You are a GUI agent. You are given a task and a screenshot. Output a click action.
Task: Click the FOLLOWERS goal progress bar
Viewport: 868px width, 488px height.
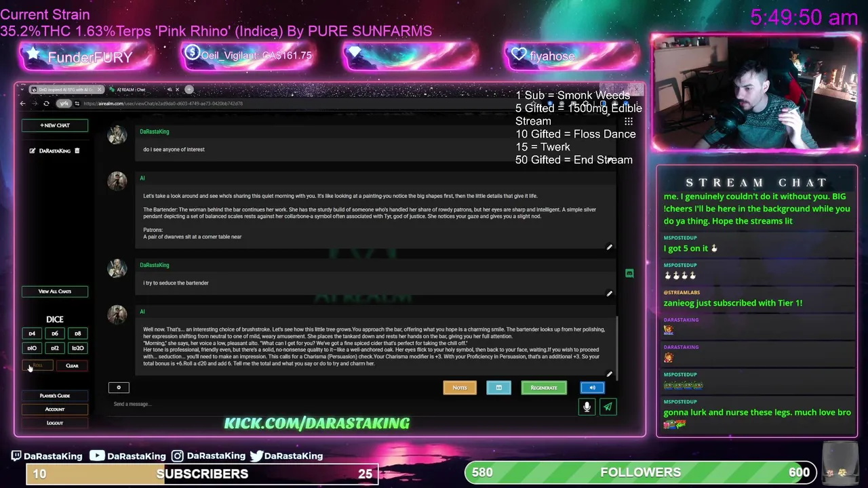point(641,472)
